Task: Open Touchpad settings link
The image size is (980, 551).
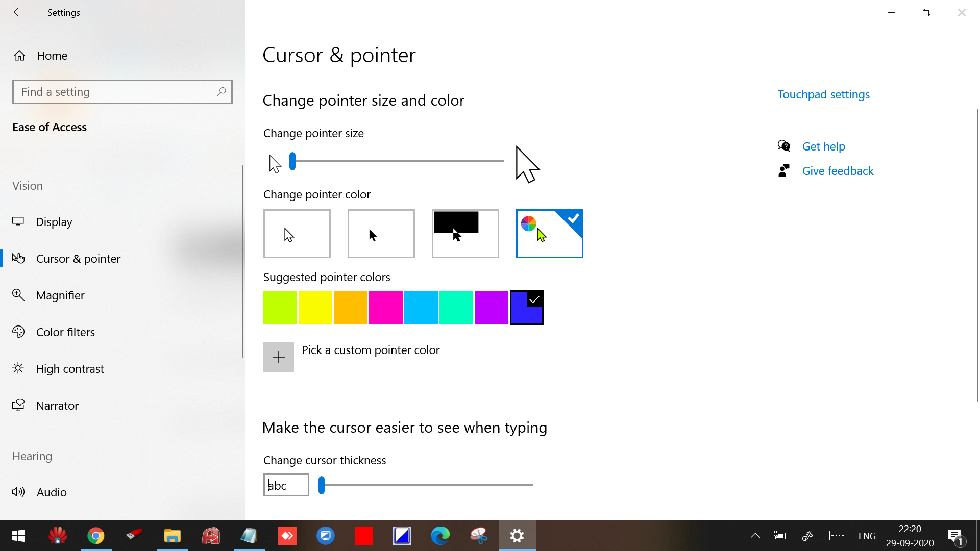Action: (824, 94)
